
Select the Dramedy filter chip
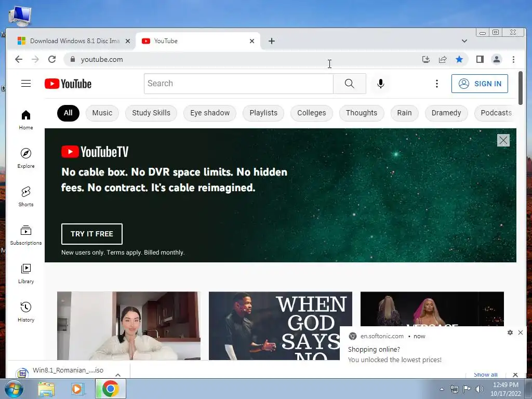pos(446,113)
